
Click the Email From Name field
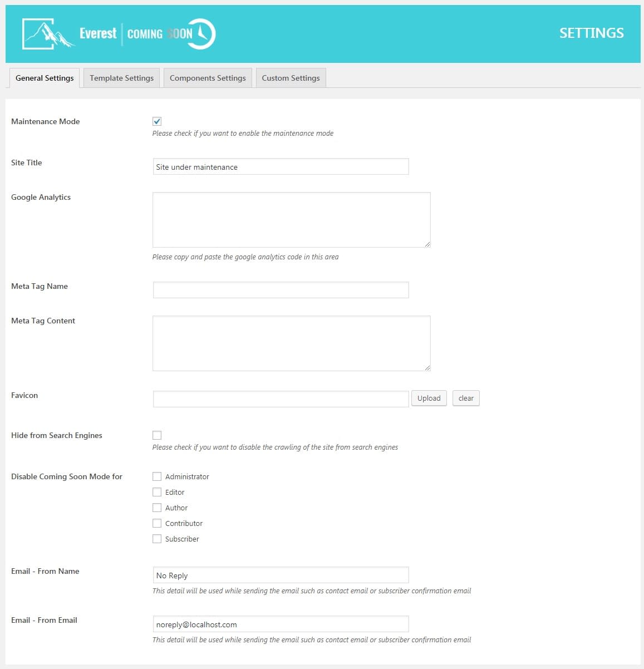[281, 575]
